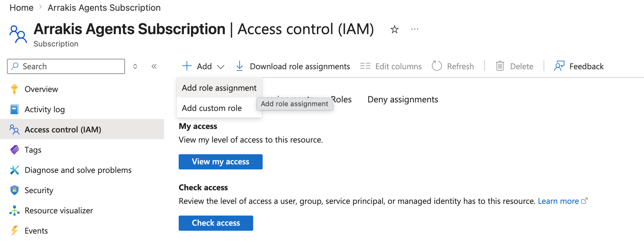Click the Check access button

(216, 223)
